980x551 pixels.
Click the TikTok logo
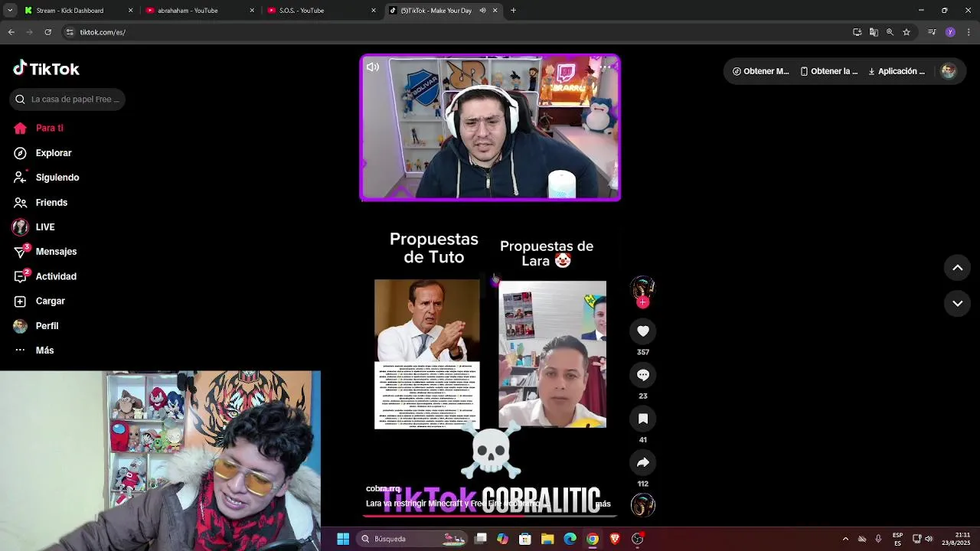pos(46,69)
